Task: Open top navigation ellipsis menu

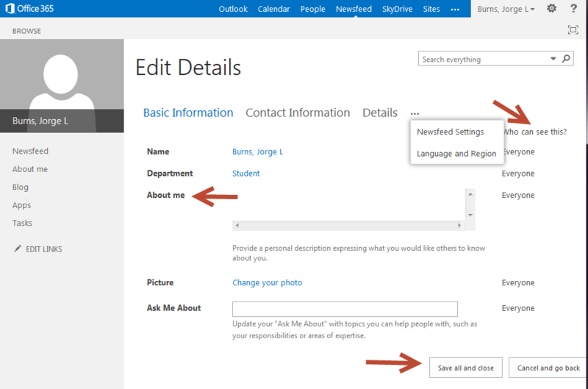Action: pos(455,9)
